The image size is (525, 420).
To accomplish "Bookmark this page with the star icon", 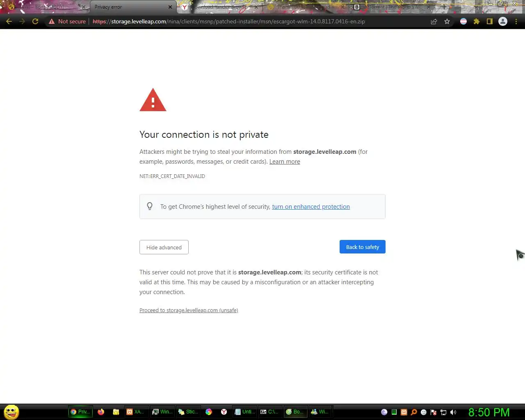I will pos(447,21).
